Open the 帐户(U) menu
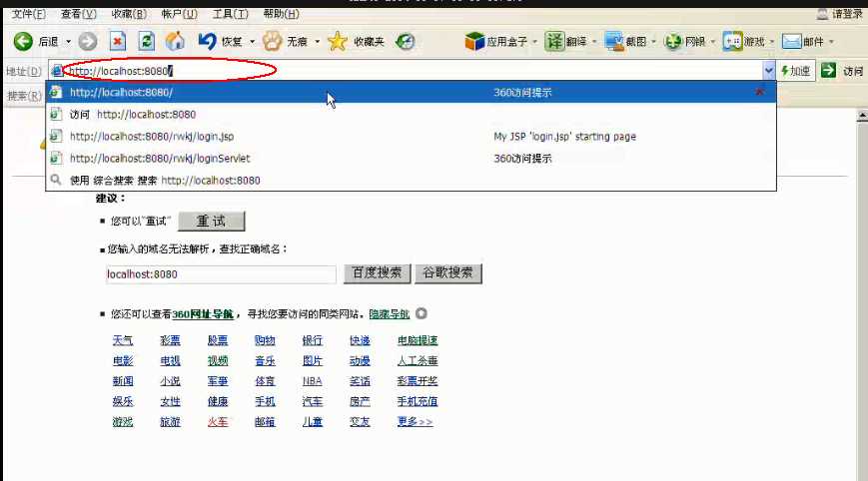 coord(180,14)
